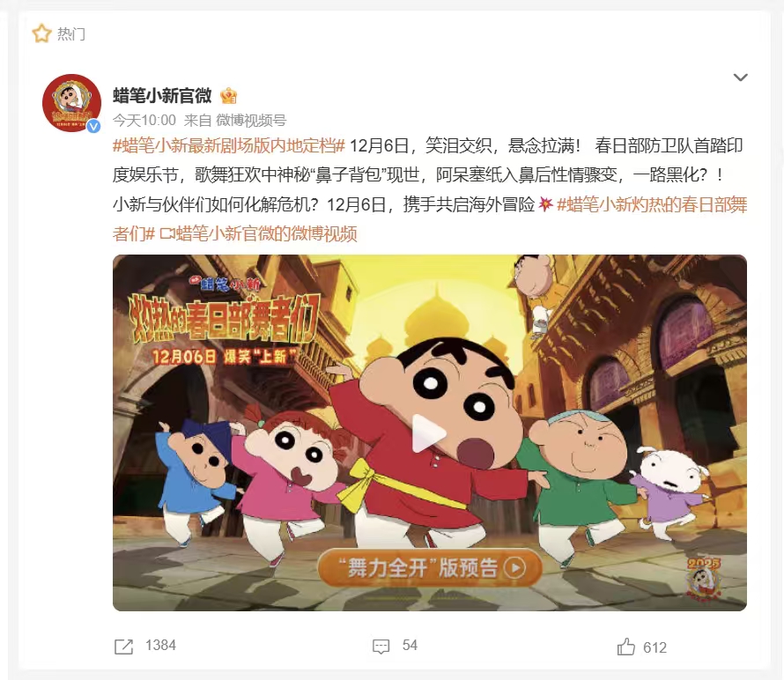
Task: Open the 蜡笔小新官微的微博视频 link
Action: 267,233
